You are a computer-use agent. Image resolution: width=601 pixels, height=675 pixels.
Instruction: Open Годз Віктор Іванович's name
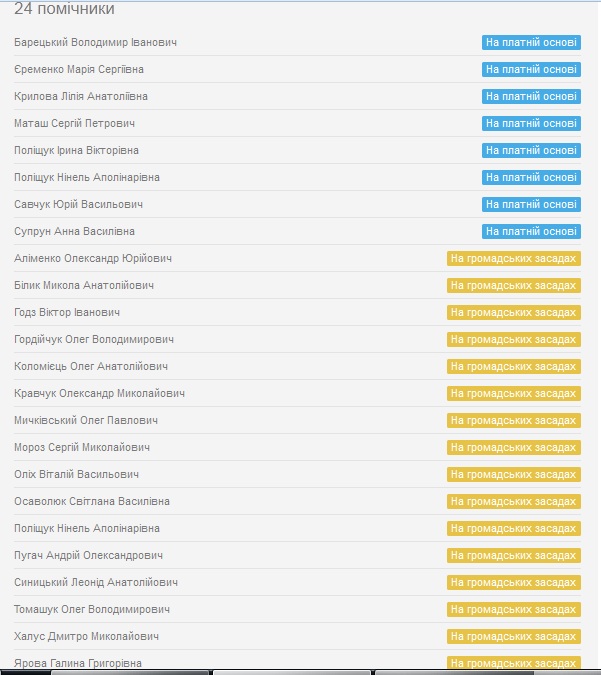click(x=67, y=313)
